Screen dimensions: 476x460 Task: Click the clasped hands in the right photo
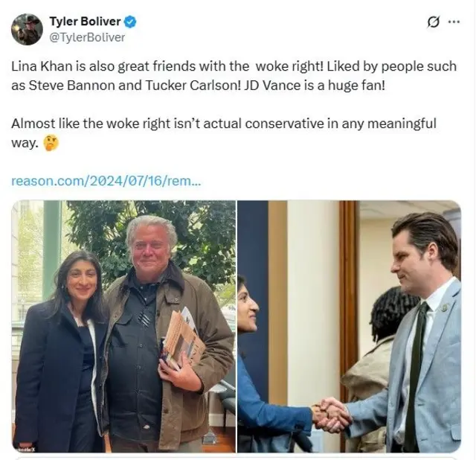pos(332,415)
